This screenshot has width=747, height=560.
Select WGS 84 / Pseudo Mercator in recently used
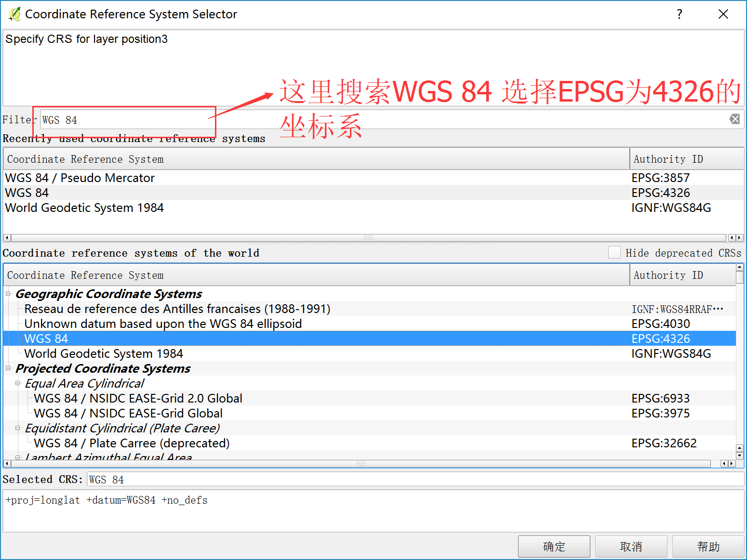(x=80, y=178)
